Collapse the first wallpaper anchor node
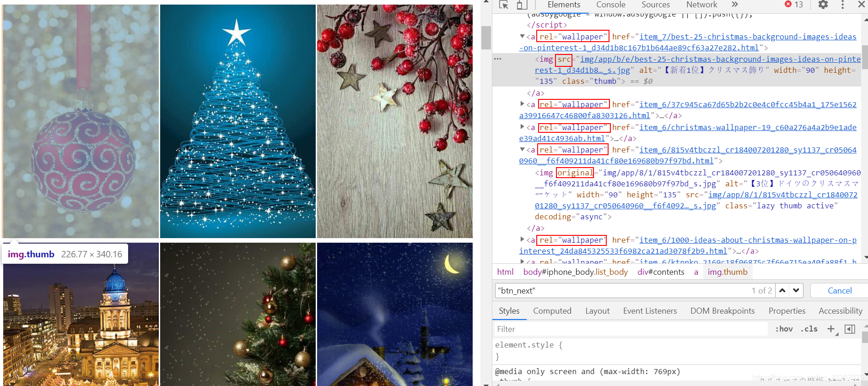The width and height of the screenshot is (868, 386). (x=522, y=36)
